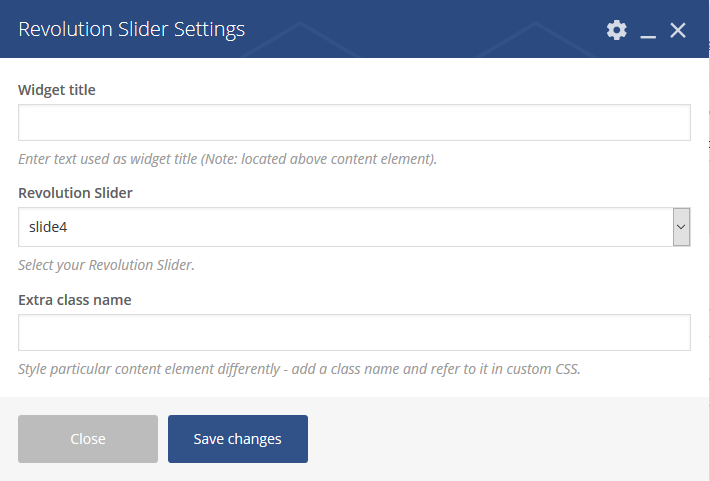The image size is (710, 481).
Task: Close the settings dialog with the X icon
Action: 678,30
